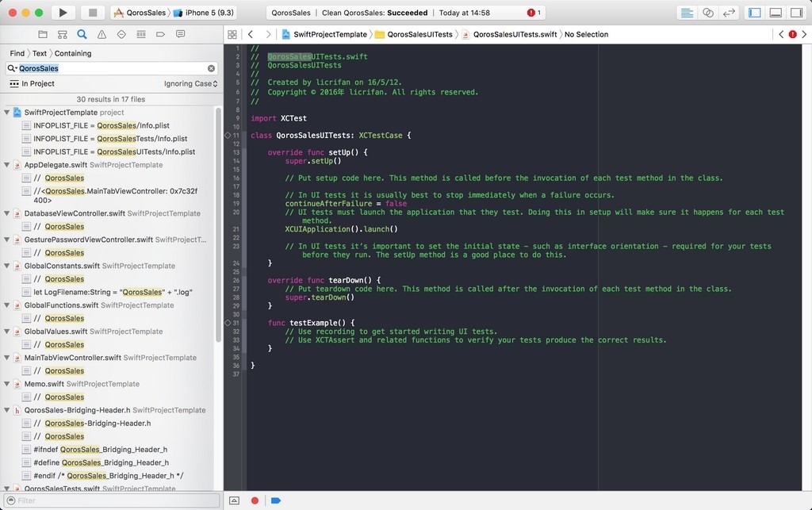Toggle the debug area visibility

click(776, 13)
